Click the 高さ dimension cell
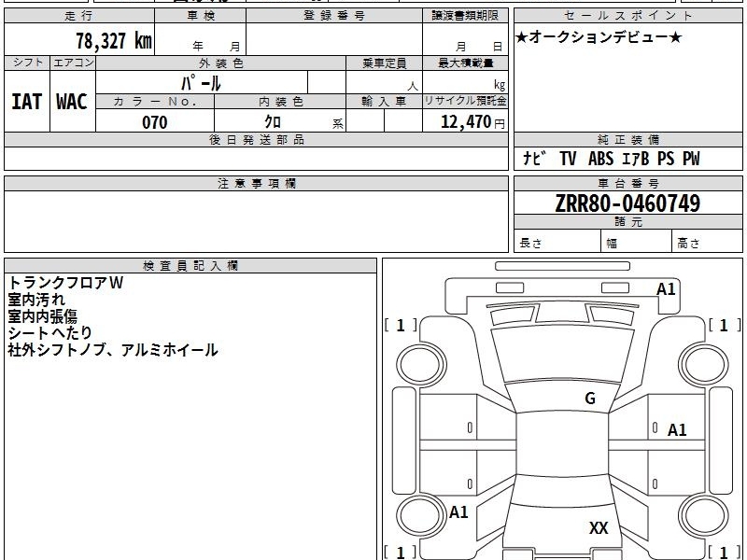 click(x=707, y=243)
